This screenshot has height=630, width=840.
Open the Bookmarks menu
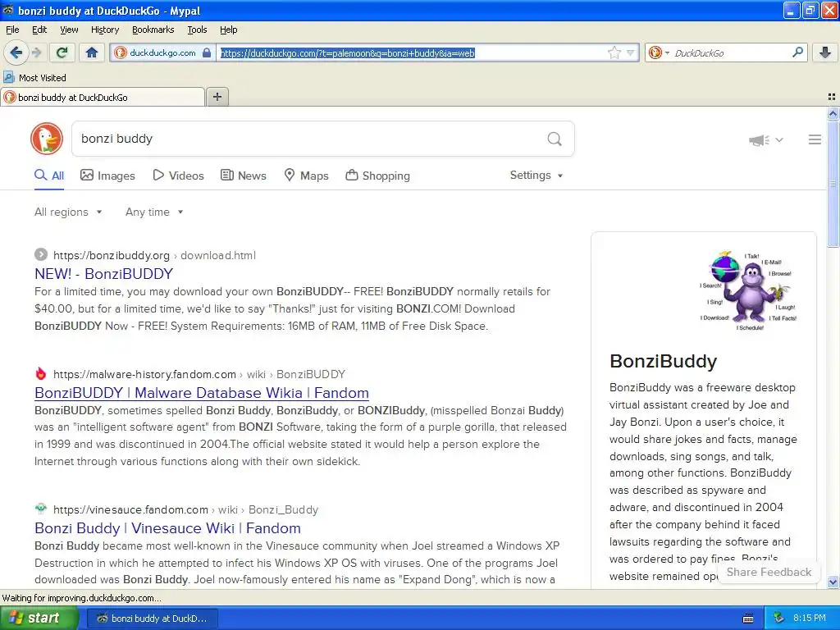[x=153, y=30]
